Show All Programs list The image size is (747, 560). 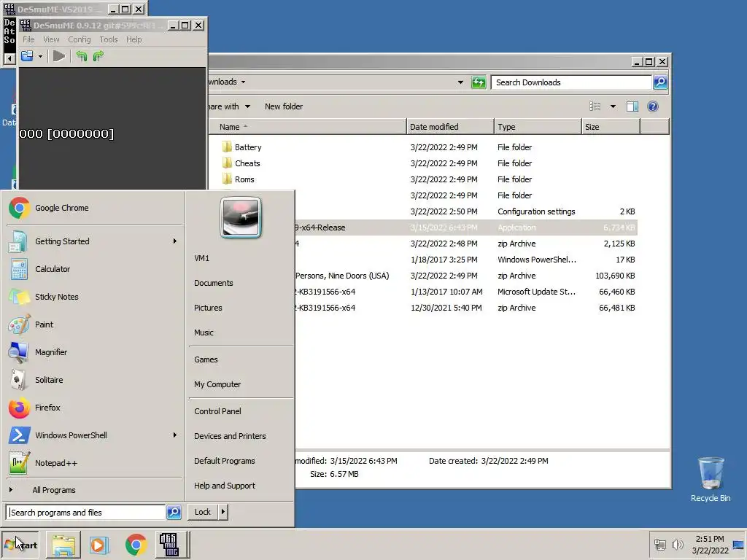coord(94,490)
